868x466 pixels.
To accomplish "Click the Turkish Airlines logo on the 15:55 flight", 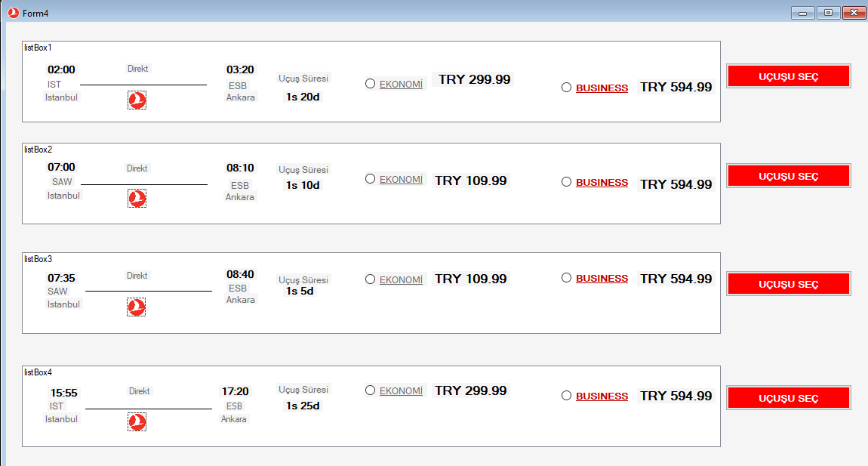I will click(x=137, y=422).
